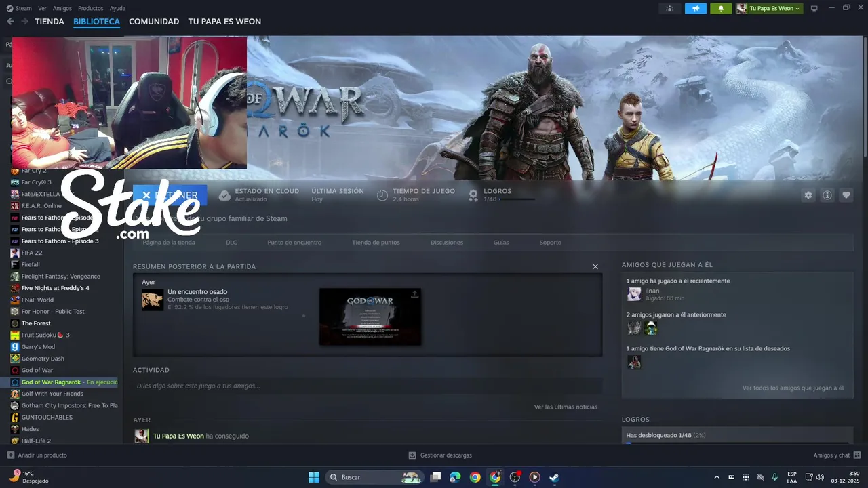This screenshot has height=488, width=868.
Task: Switch to Big Picture mode monitor icon
Action: coord(814,8)
